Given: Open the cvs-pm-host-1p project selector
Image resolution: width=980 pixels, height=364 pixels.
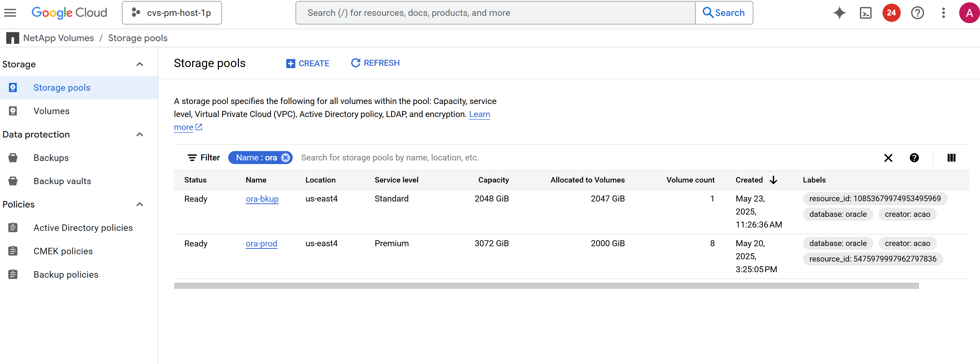Looking at the screenshot, I should point(172,12).
